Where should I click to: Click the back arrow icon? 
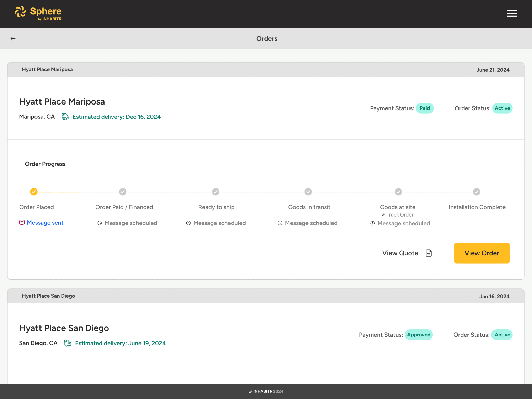click(x=13, y=38)
